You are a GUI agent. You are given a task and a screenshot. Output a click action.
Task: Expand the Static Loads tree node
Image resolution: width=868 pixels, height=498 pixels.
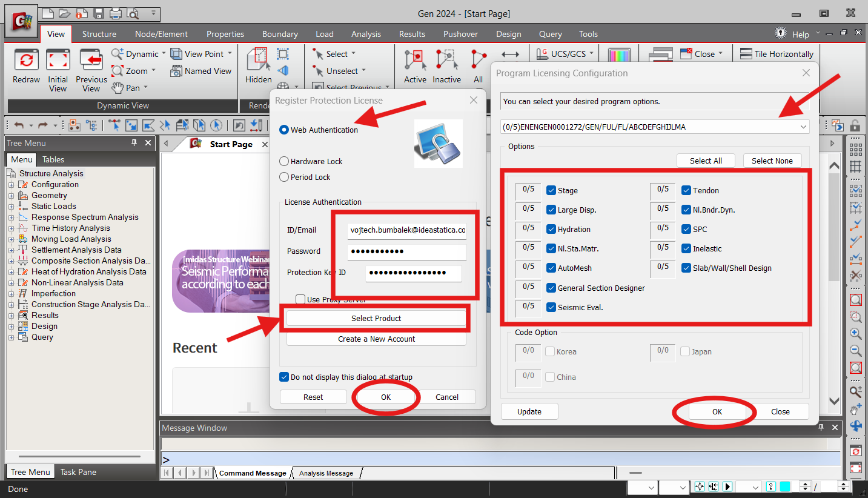pyautogui.click(x=11, y=207)
